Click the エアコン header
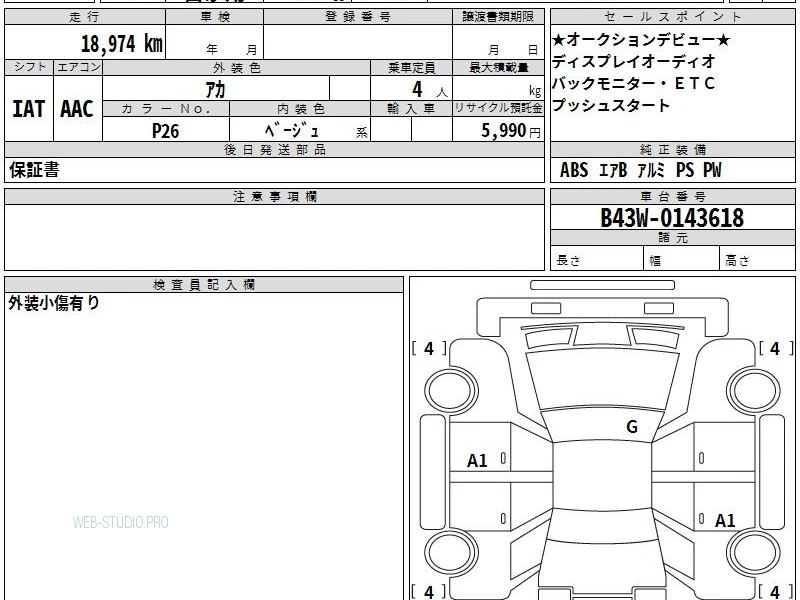The height and width of the screenshot is (600, 800). pos(78,67)
